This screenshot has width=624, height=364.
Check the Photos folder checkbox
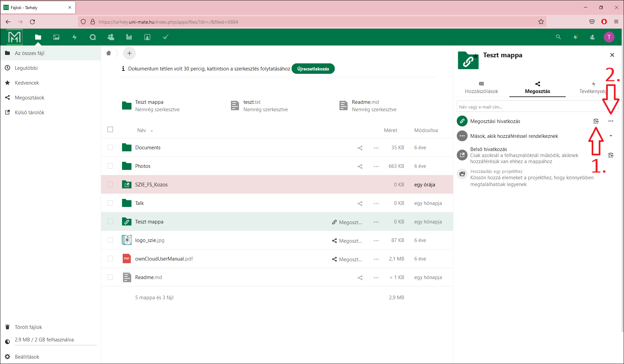click(x=110, y=166)
